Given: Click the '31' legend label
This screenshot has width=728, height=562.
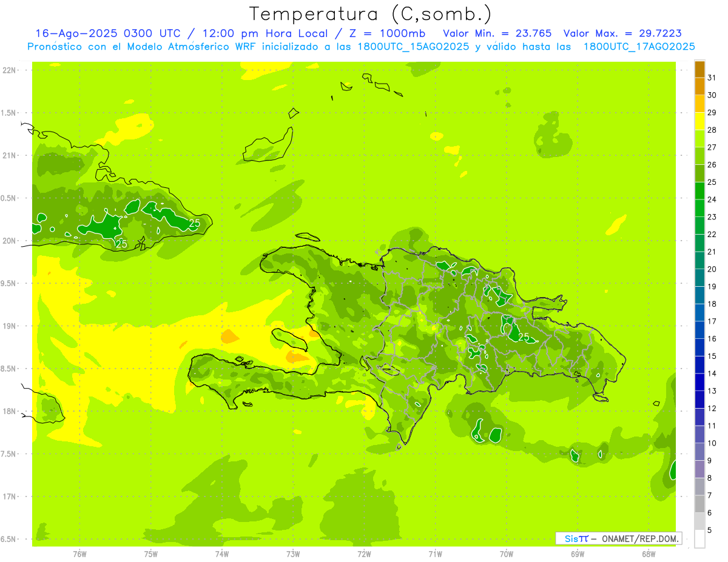Looking at the screenshot, I should (x=712, y=78).
